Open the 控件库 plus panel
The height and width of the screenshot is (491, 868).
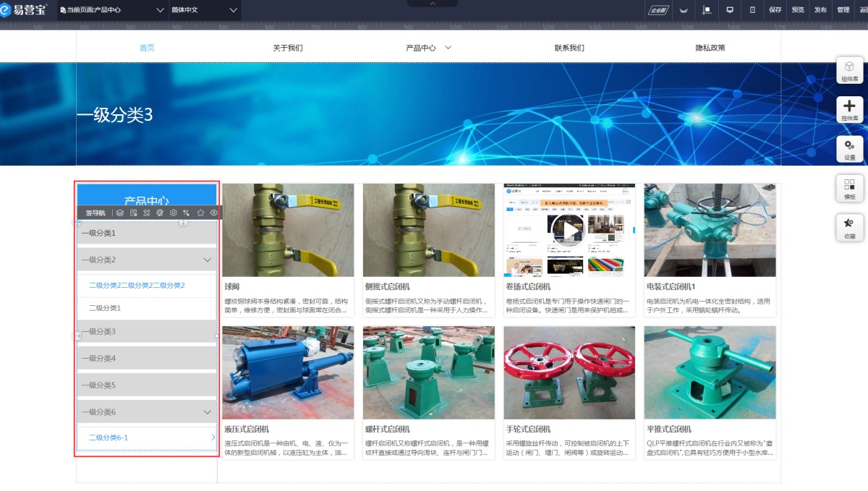(849, 109)
